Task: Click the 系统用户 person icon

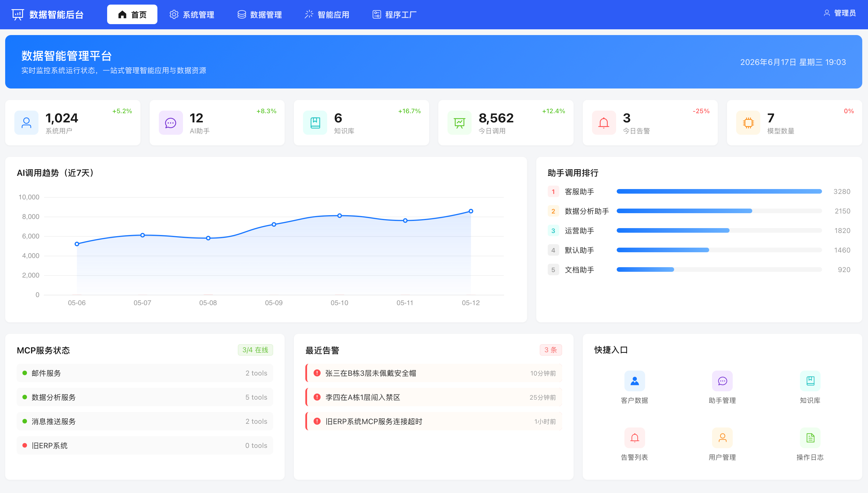Action: click(26, 123)
